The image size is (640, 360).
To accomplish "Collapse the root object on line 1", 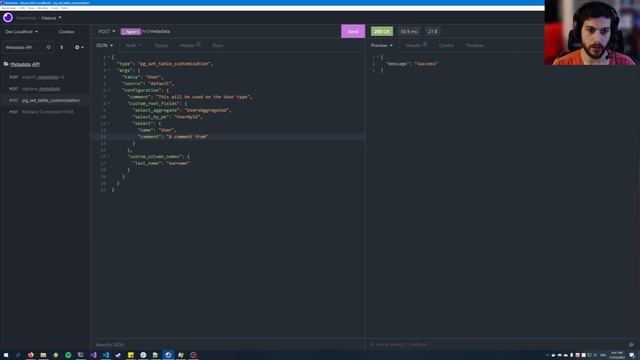I will tap(109, 57).
